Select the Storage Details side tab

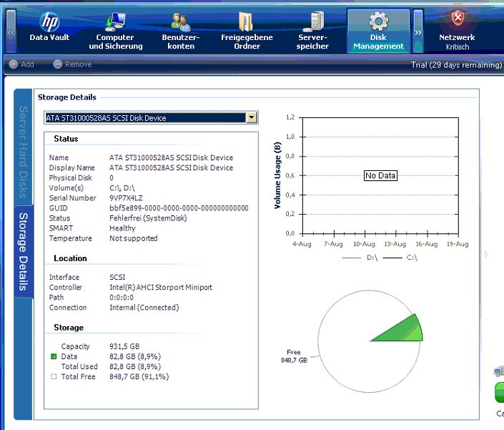coord(23,253)
